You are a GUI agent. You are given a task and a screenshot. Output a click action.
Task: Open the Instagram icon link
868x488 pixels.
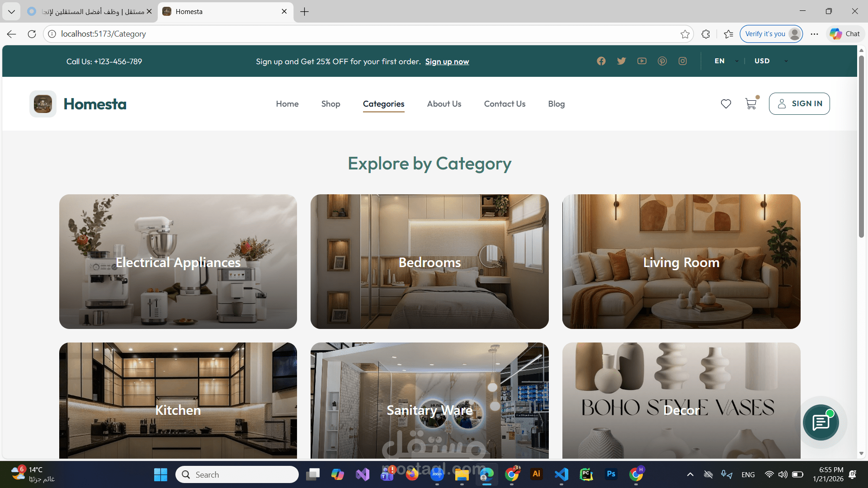(682, 61)
